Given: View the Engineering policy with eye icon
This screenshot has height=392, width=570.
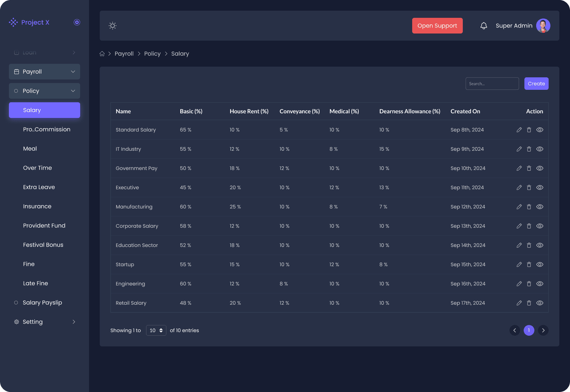Looking at the screenshot, I should point(540,284).
